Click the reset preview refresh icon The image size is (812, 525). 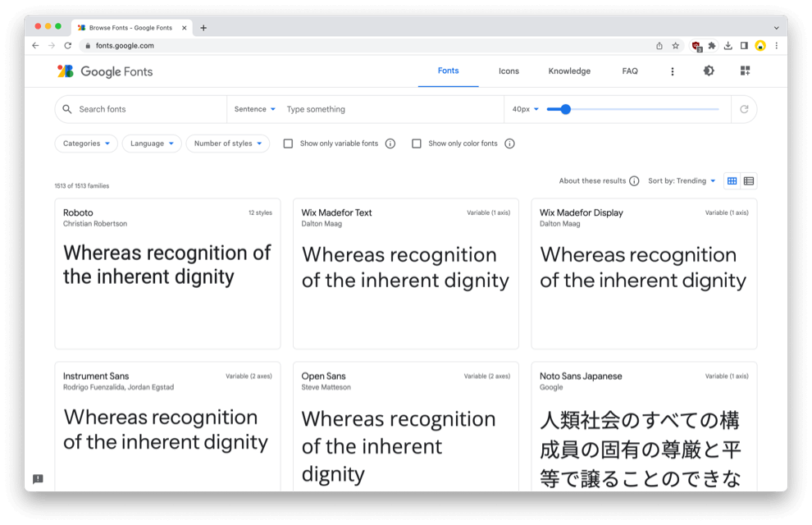click(744, 109)
